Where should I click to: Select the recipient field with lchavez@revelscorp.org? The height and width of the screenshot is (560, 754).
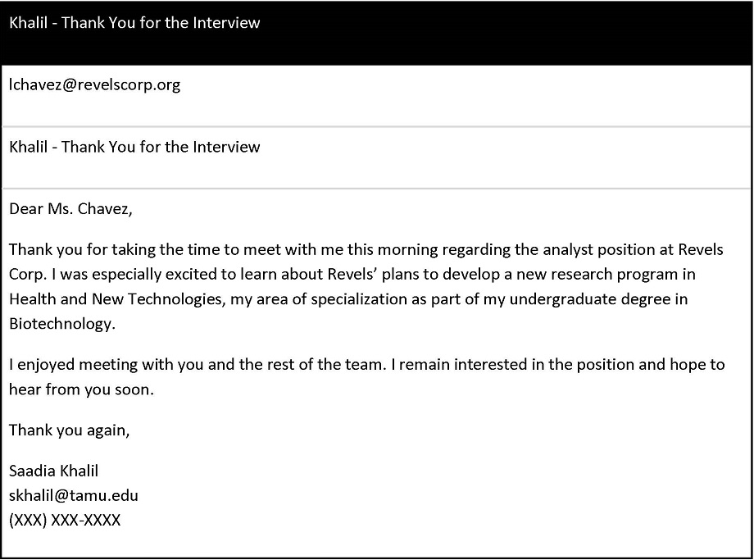[376, 96]
